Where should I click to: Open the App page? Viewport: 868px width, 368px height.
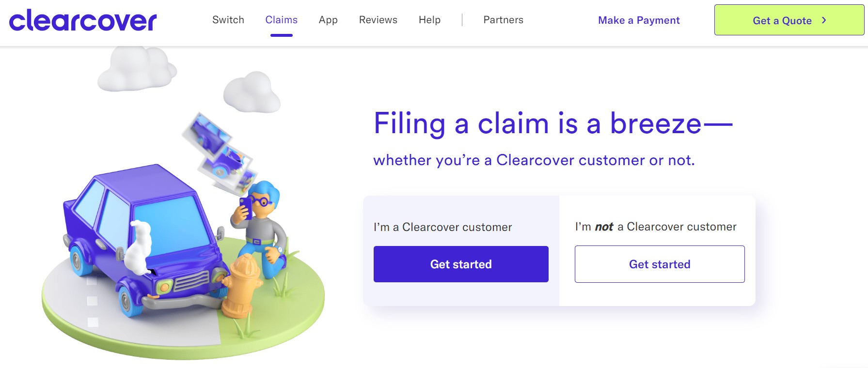[328, 20]
